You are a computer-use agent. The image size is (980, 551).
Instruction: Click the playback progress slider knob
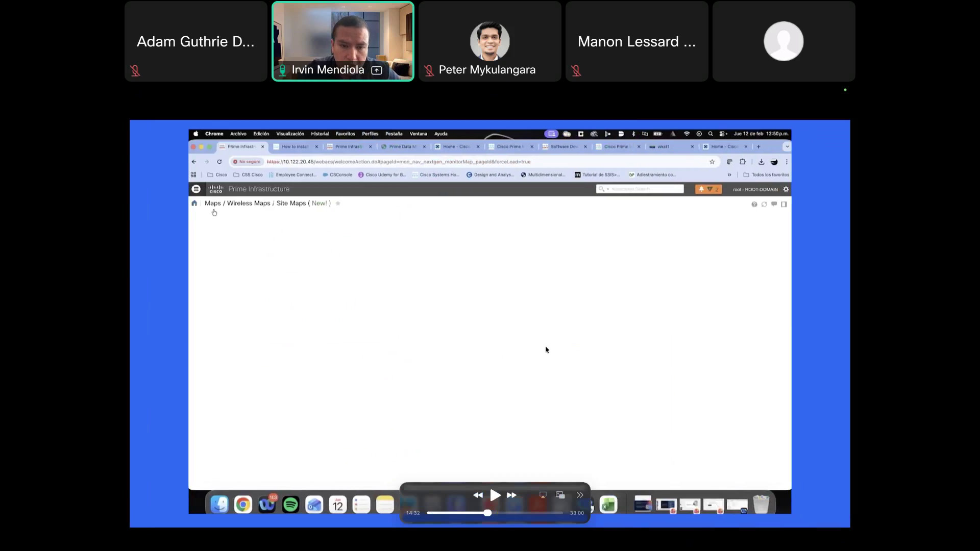click(487, 513)
